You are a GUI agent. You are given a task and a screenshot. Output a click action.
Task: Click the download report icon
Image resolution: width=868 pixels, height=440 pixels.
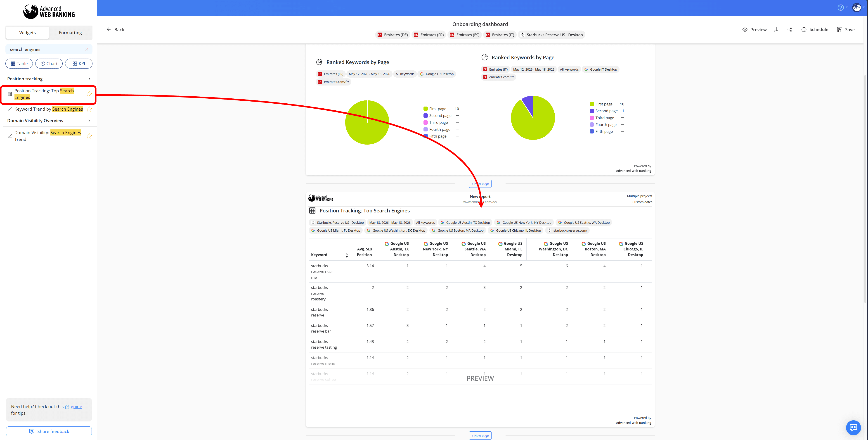[776, 30]
